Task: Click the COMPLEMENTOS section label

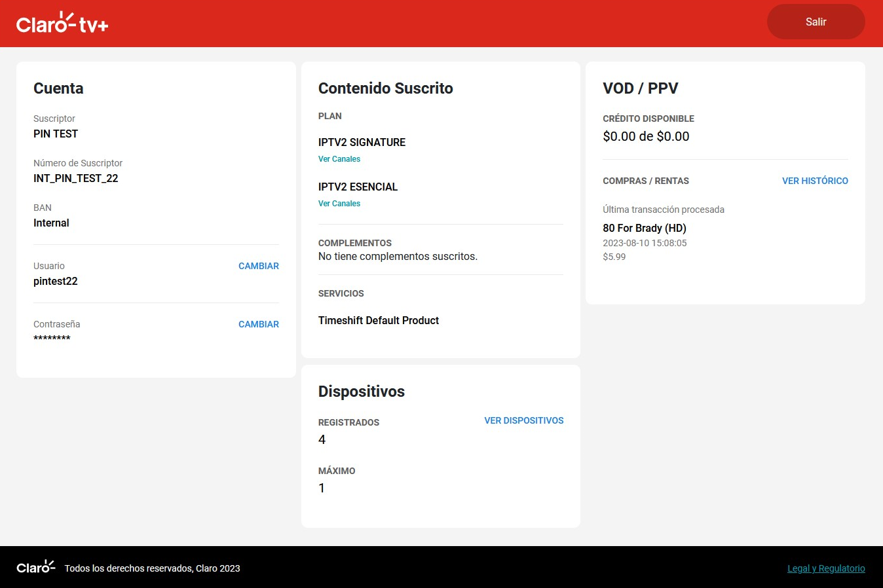Action: point(355,243)
